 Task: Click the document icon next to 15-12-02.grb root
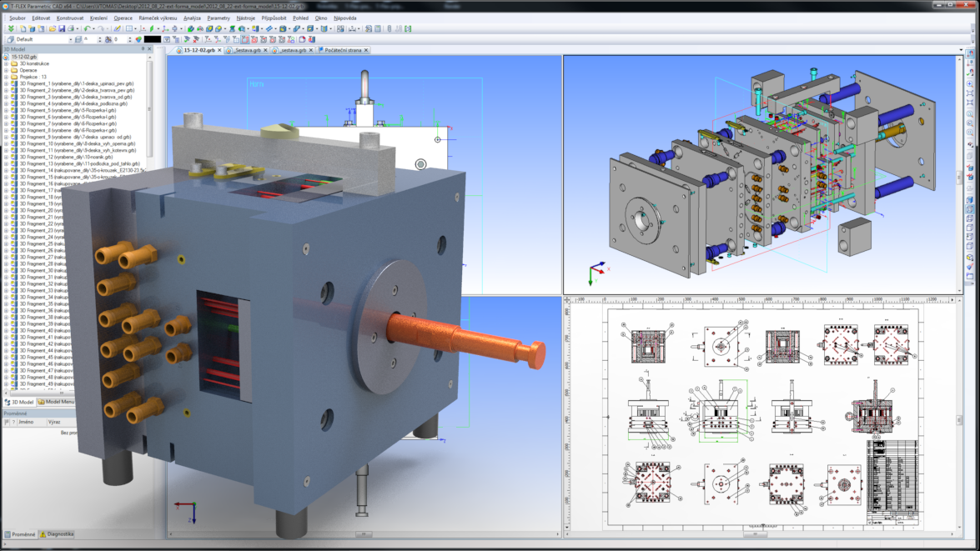tap(7, 58)
